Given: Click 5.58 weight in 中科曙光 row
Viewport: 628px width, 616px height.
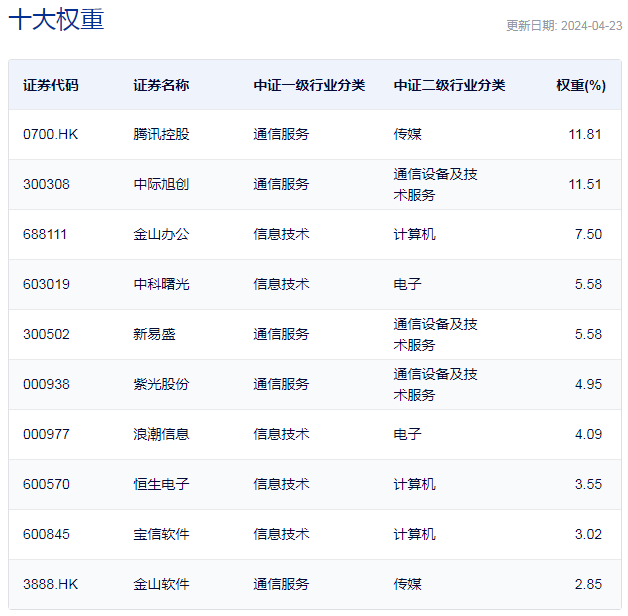Looking at the screenshot, I should pos(588,284).
